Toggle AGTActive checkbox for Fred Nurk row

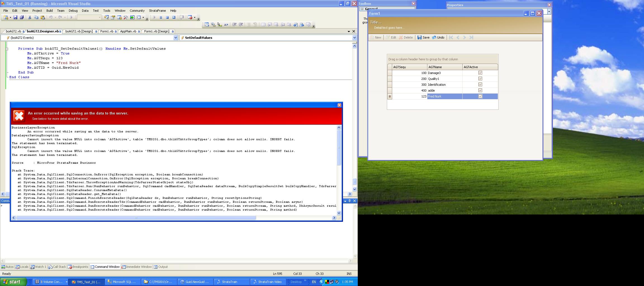tap(480, 96)
